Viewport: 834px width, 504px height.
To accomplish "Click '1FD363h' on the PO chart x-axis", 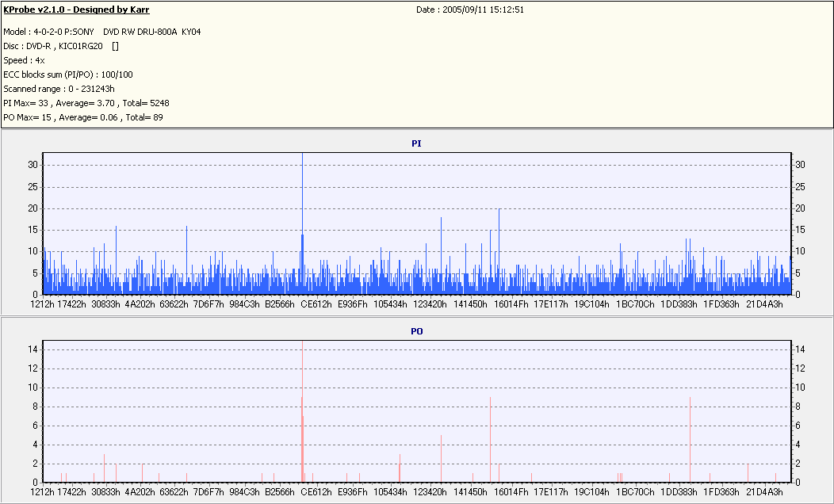I will (721, 492).
